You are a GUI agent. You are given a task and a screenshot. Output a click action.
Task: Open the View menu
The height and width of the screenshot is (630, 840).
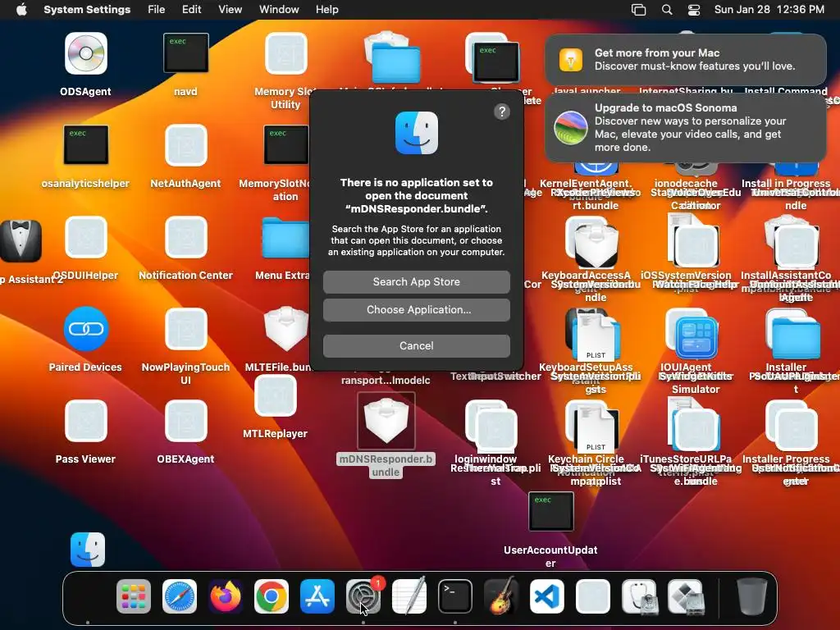point(231,10)
